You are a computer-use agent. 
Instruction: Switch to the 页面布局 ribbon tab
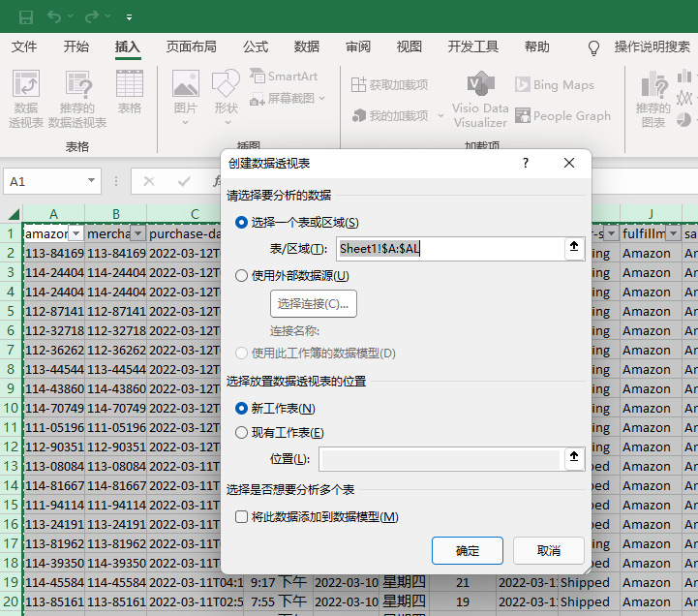pos(192,46)
